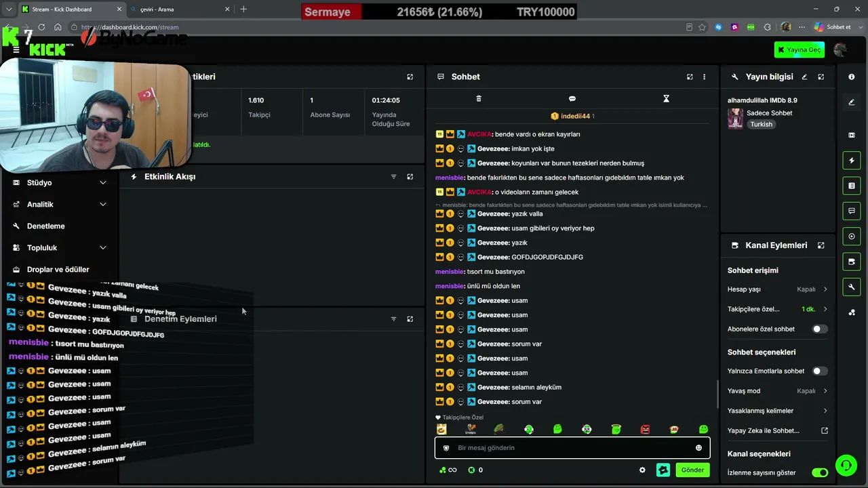Viewport: 868px width, 488px height.
Task: Toggle Yalnızca Emotlarla sohbet switch
Action: (x=820, y=371)
